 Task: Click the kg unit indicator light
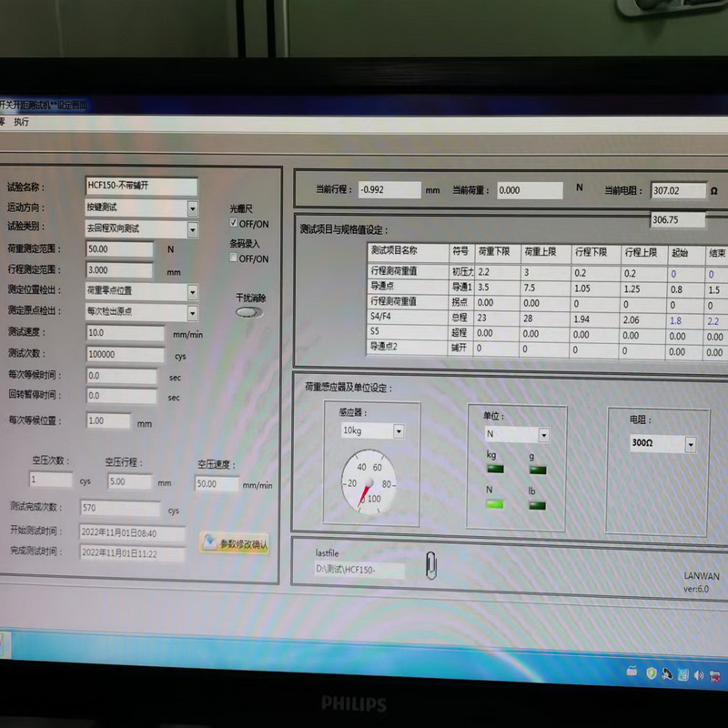496,470
